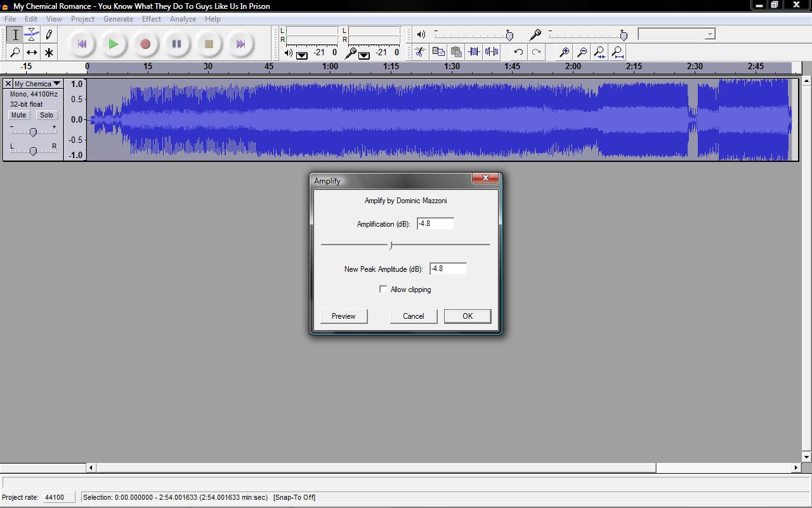This screenshot has height=508, width=812.
Task: Start recording with the Record button
Action: point(145,44)
